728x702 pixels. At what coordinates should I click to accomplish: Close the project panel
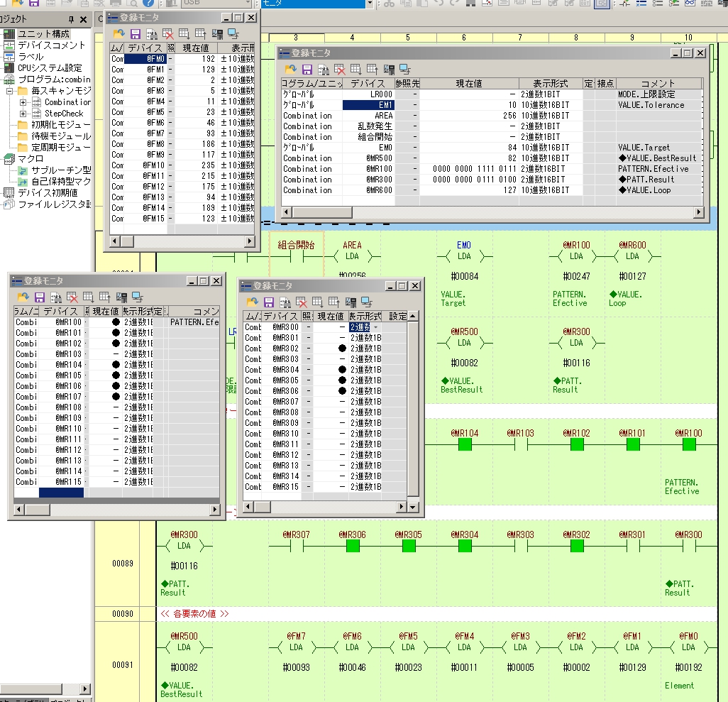(83, 19)
